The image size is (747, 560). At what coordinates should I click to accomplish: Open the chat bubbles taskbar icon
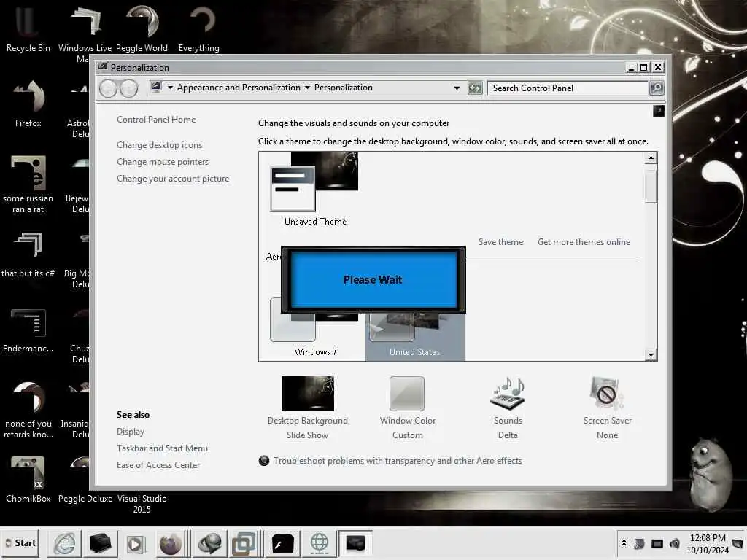[209, 543]
